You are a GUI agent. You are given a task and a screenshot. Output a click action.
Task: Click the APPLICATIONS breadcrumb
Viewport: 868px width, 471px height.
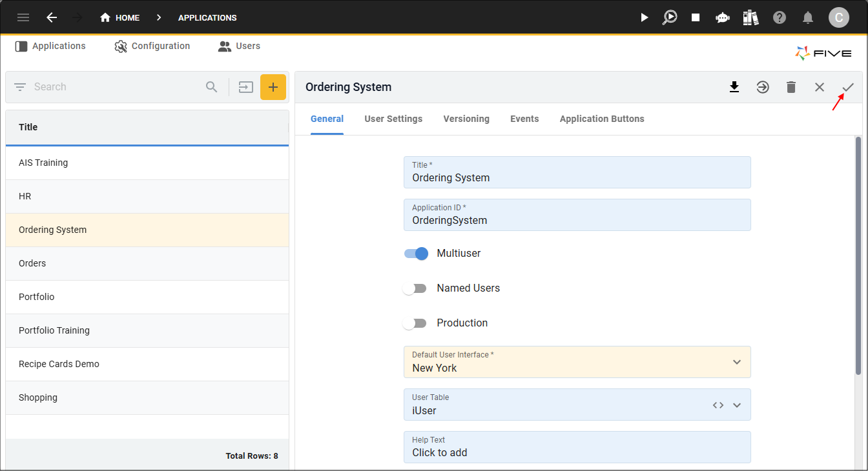pos(207,17)
